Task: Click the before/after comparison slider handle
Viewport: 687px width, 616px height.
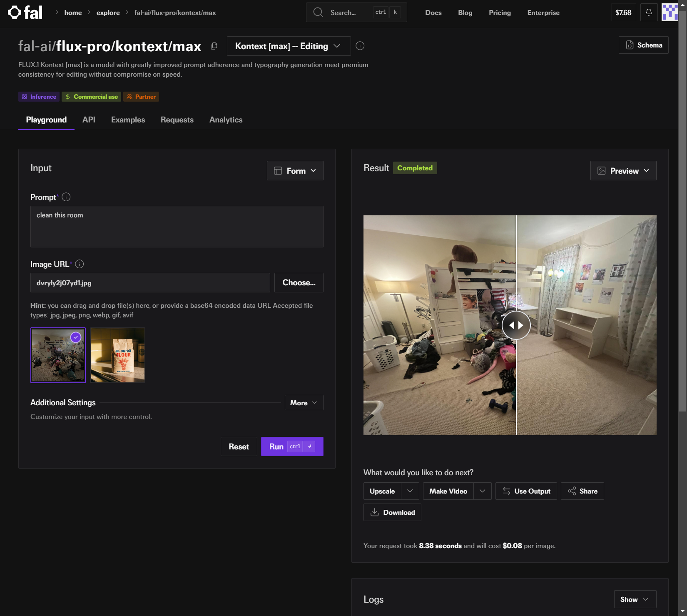Action: [516, 325]
